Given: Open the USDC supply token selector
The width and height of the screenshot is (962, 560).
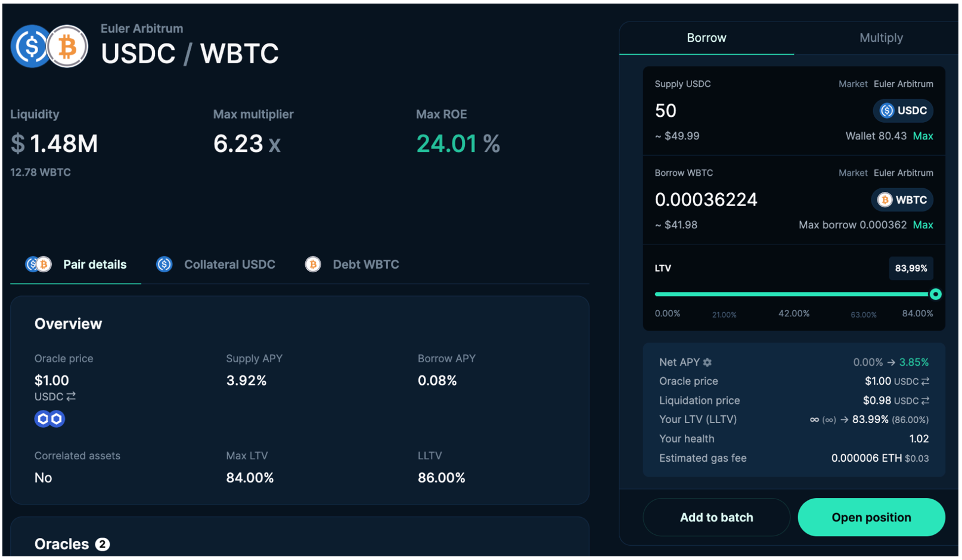Looking at the screenshot, I should [903, 111].
